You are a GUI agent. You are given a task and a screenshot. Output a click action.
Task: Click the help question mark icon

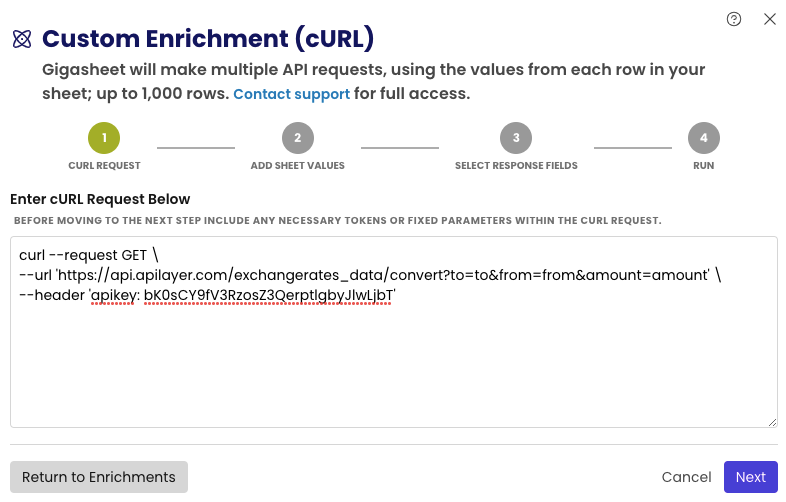734,19
